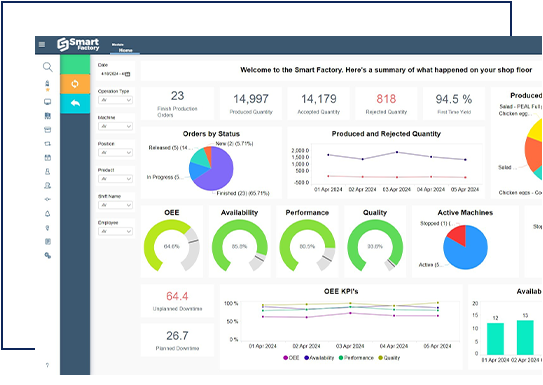Click the 64.4 Unplanned Downtime value
Screen dimensions: 543x385
click(x=177, y=296)
